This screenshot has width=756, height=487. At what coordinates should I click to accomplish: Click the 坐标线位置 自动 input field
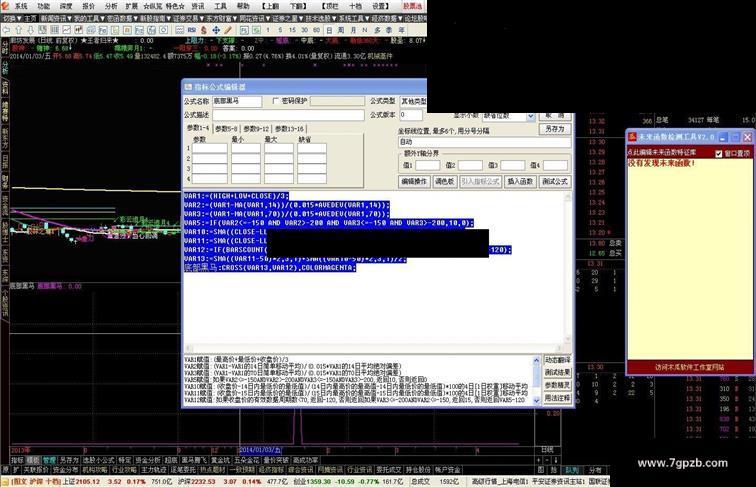[x=484, y=142]
